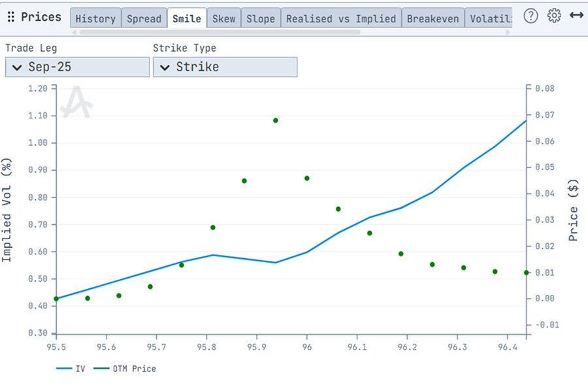Viewport: 588px width, 385px height.
Task: Switch to the History tab
Action: [x=95, y=18]
